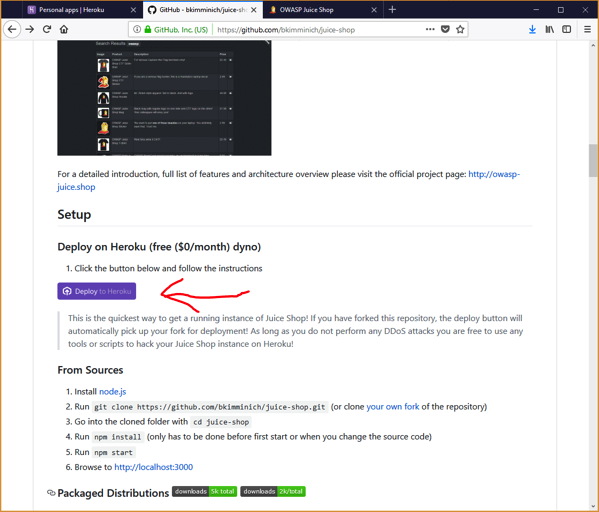Open page actions three-dot menu

coord(430,29)
